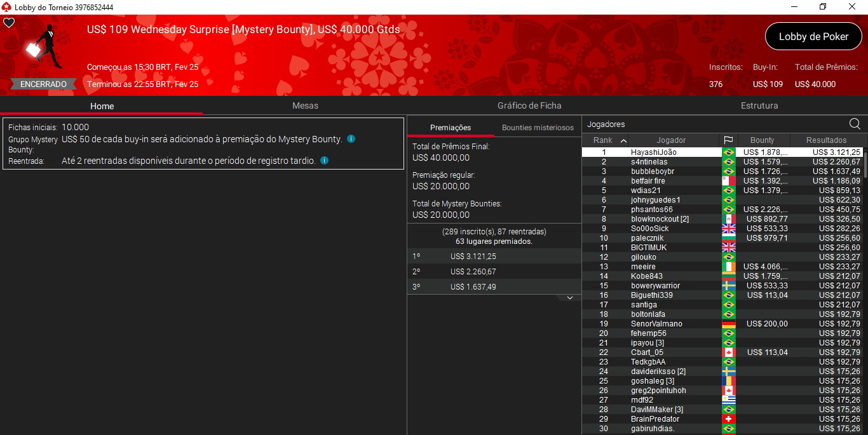Click the Lobby de Poker button
The height and width of the screenshot is (435, 868).
[x=813, y=37]
